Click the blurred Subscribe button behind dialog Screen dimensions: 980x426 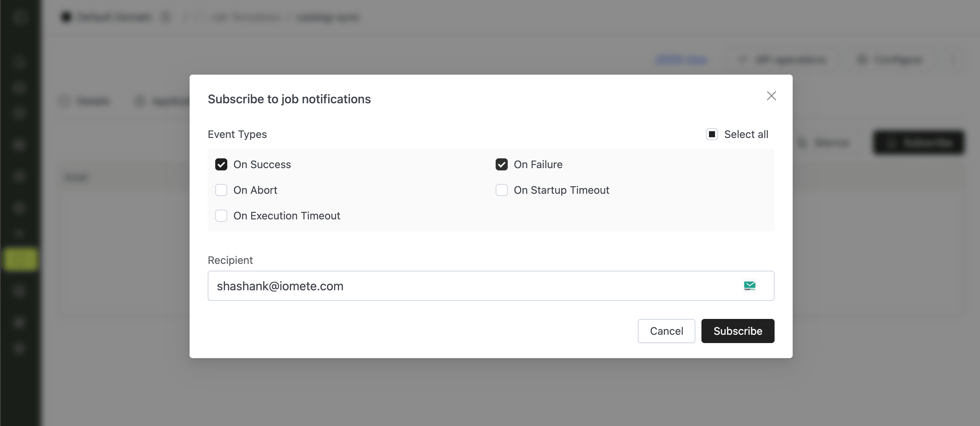click(918, 143)
